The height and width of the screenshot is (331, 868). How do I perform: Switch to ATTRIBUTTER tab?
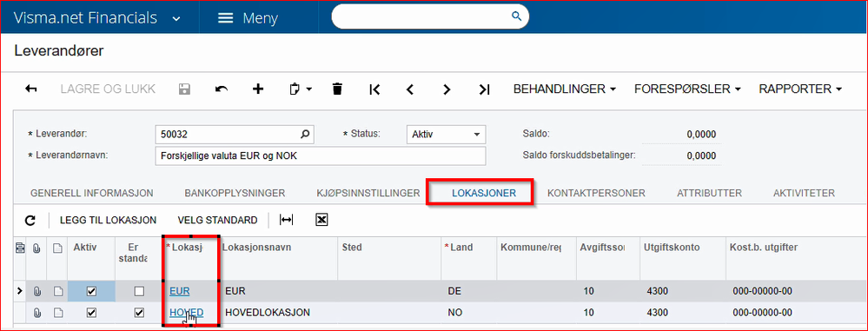pyautogui.click(x=709, y=193)
